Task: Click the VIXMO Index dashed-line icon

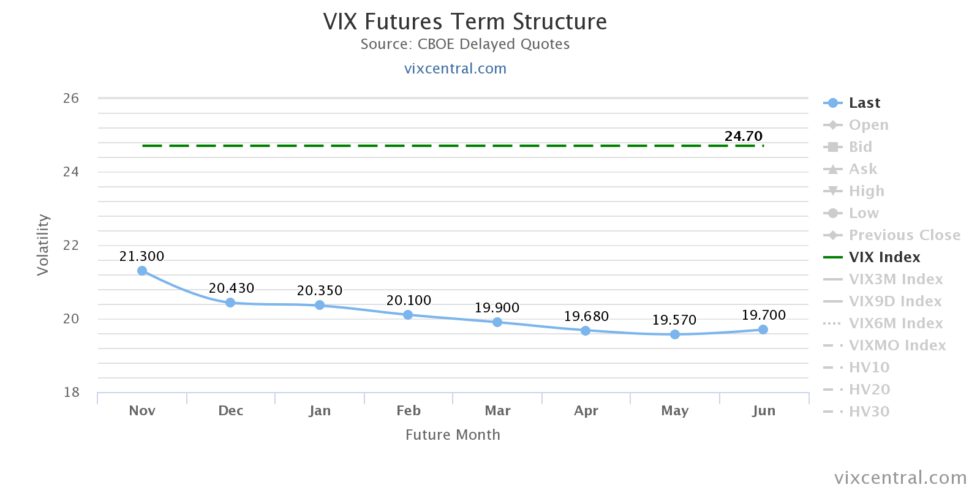Action: click(x=832, y=345)
